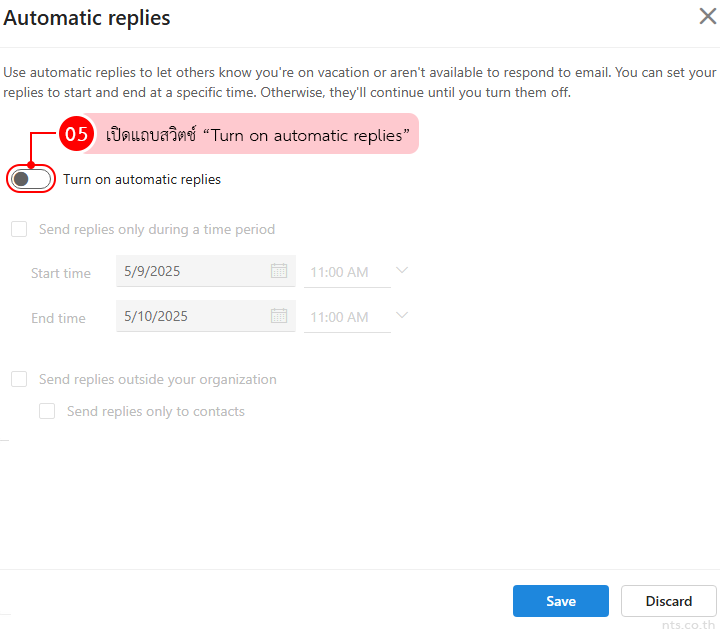Open calendar picker for Start time date
Screen dimensions: 720x632
(x=279, y=271)
